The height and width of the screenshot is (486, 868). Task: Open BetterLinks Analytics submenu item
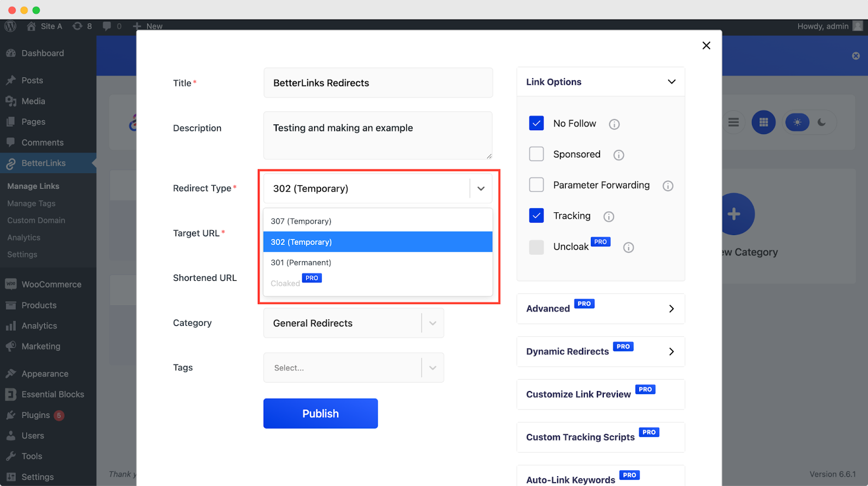click(x=24, y=237)
